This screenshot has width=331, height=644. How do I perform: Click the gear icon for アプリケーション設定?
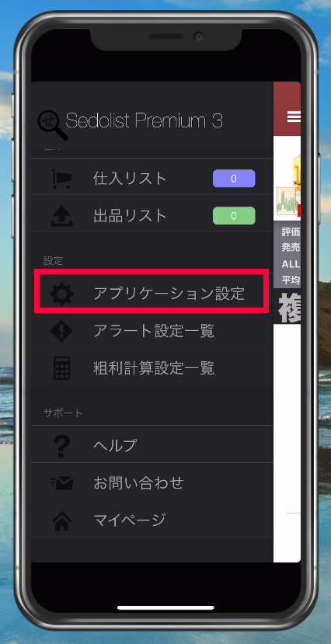(62, 294)
